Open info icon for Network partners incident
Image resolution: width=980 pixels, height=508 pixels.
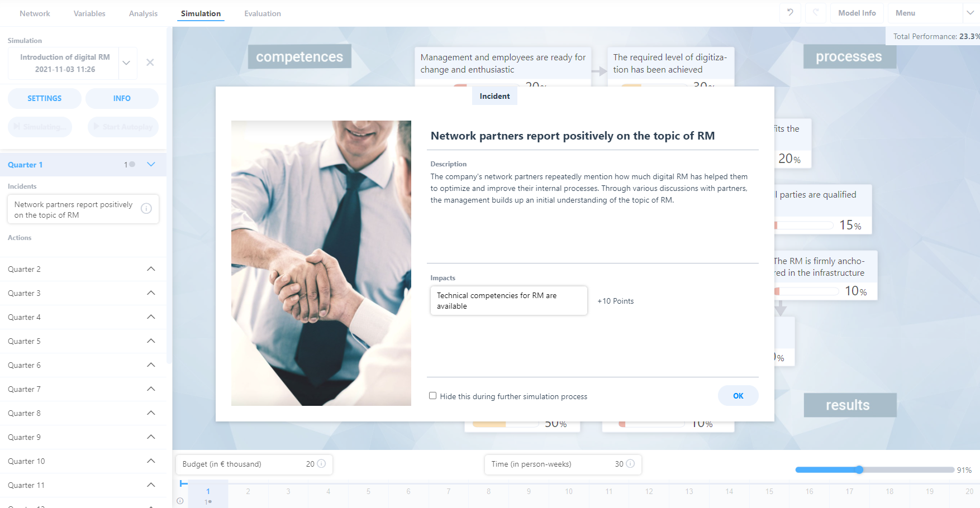[x=146, y=209]
